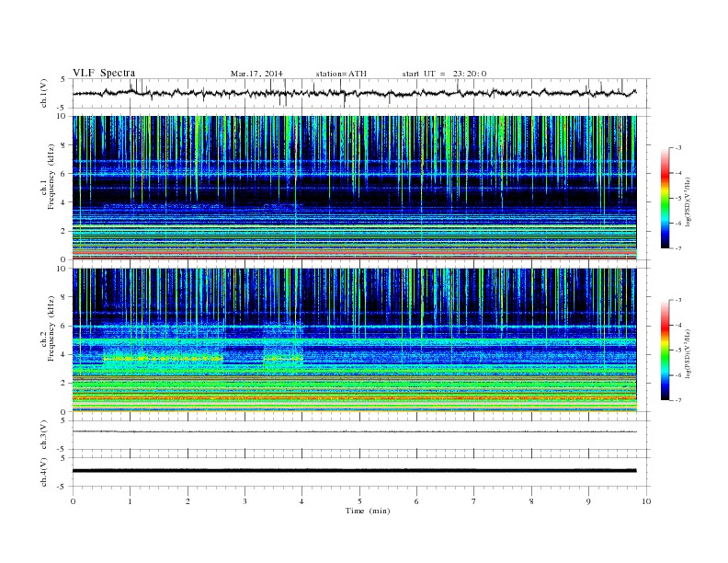Screen dimensions: 728x563
Task: Click the "VLF Spectra" plot title
Action: pos(104,73)
